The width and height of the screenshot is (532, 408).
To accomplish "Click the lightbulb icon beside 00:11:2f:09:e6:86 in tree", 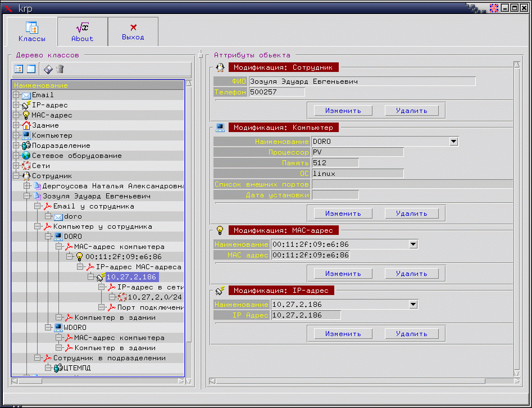I will 79,257.
